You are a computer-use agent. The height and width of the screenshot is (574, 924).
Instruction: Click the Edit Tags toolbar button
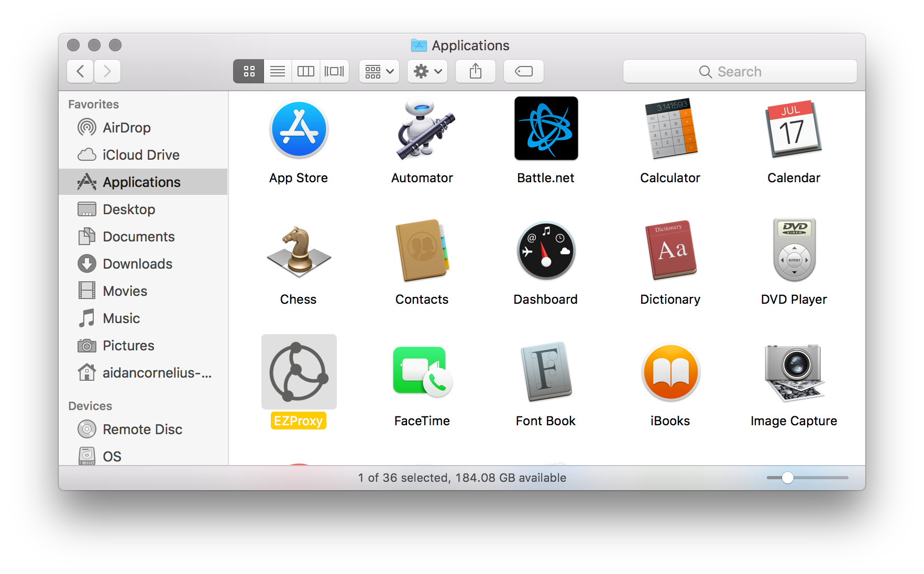(x=524, y=71)
